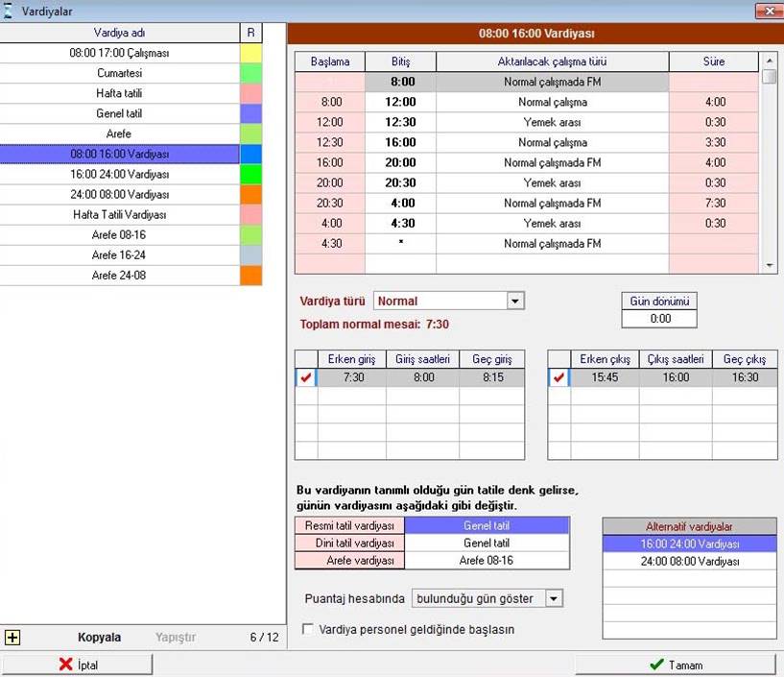Enable 'Vardiya personel geldiğinde başlasın' checkbox
This screenshot has width=784, height=677.
click(x=309, y=630)
